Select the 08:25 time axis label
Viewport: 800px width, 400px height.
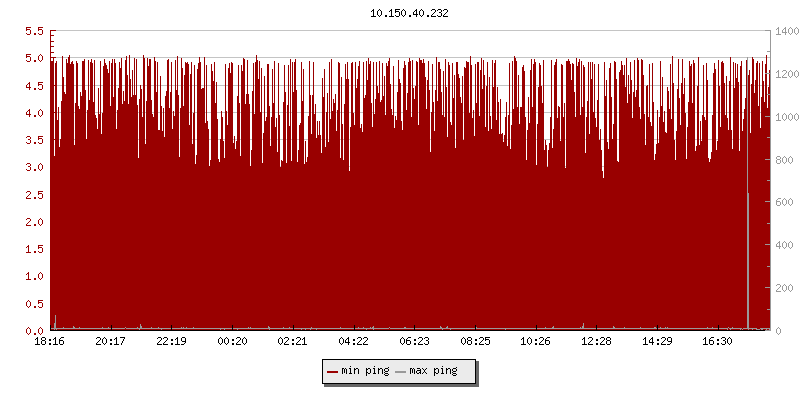tap(475, 341)
